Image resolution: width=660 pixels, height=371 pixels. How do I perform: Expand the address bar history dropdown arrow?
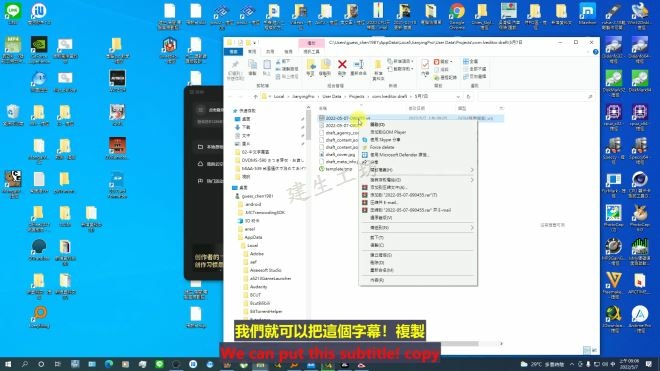458,97
